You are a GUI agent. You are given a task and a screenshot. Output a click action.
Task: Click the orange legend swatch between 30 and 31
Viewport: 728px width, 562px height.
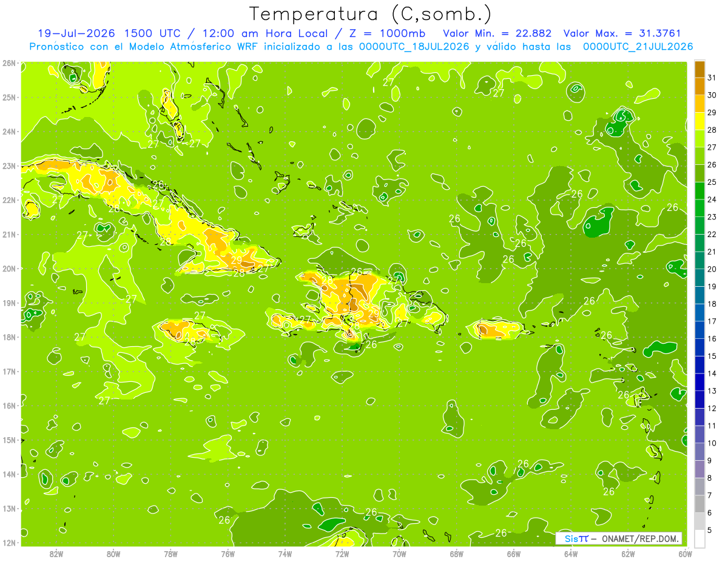[699, 87]
